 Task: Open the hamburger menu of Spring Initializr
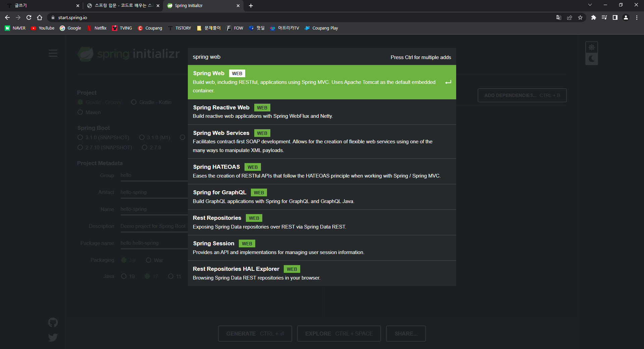[53, 53]
